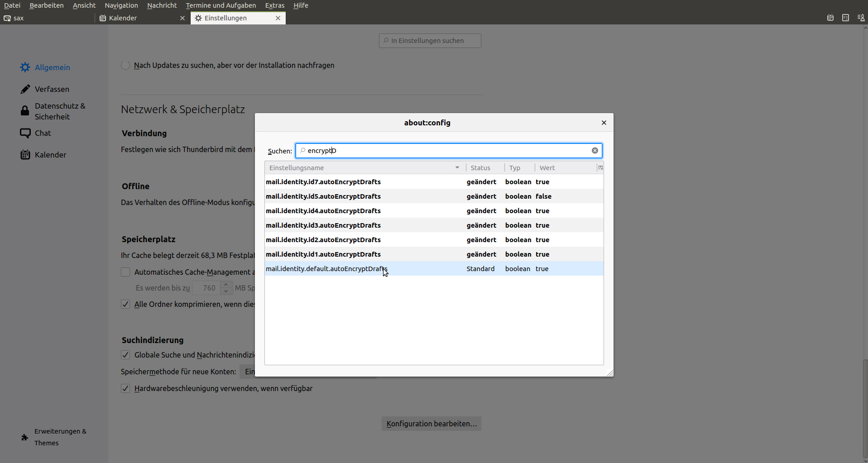Click the Chat speech bubble icon
Viewport: 868px width, 463px height.
tap(25, 133)
